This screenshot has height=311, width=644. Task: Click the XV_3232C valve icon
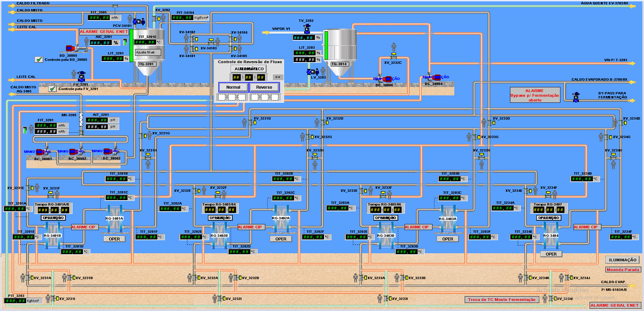pos(394,56)
